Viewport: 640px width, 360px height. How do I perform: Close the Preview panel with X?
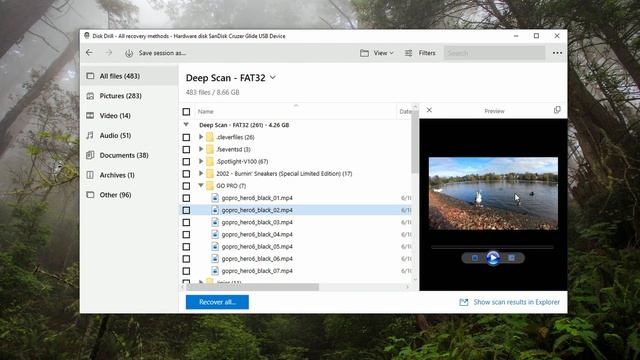[429, 110]
